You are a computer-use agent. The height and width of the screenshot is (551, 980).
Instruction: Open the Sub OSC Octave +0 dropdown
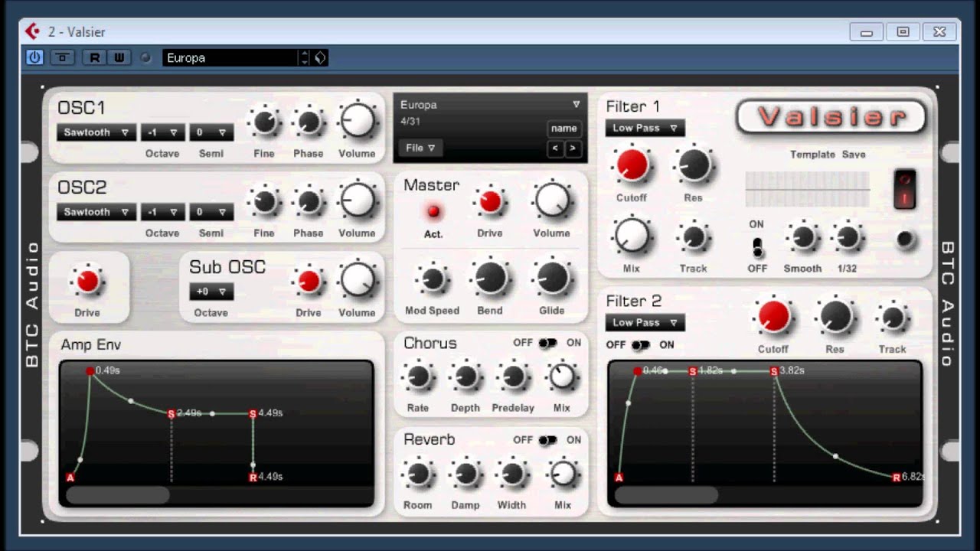[211, 292]
